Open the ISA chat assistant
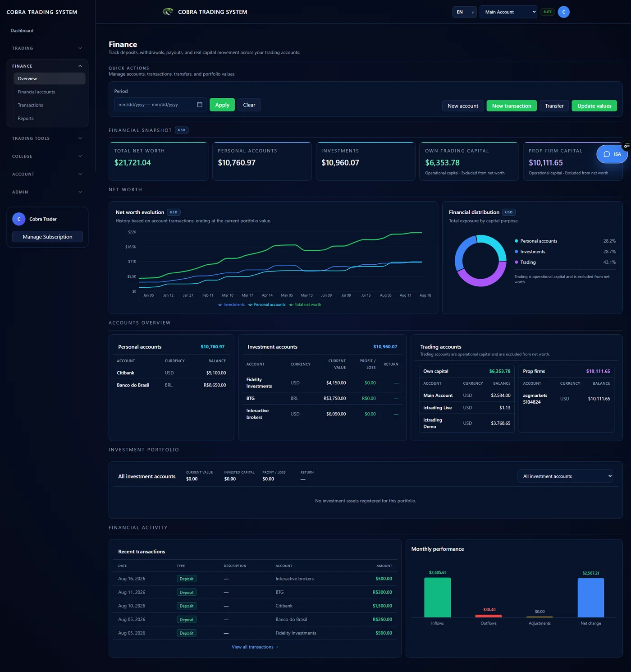This screenshot has width=631, height=672. (x=612, y=154)
